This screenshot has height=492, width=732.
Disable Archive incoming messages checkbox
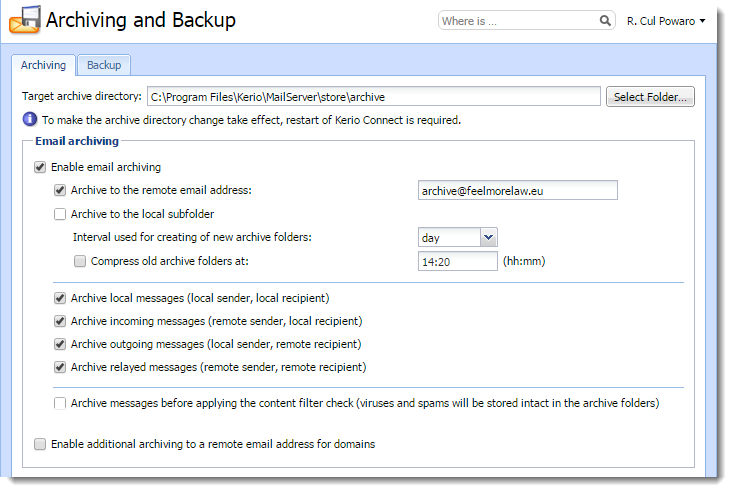[x=60, y=321]
